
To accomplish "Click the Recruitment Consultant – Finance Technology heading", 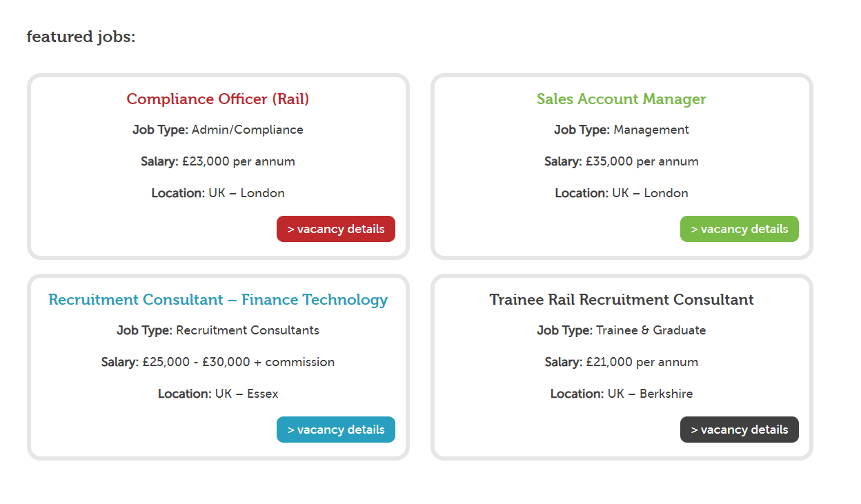I will click(x=217, y=299).
